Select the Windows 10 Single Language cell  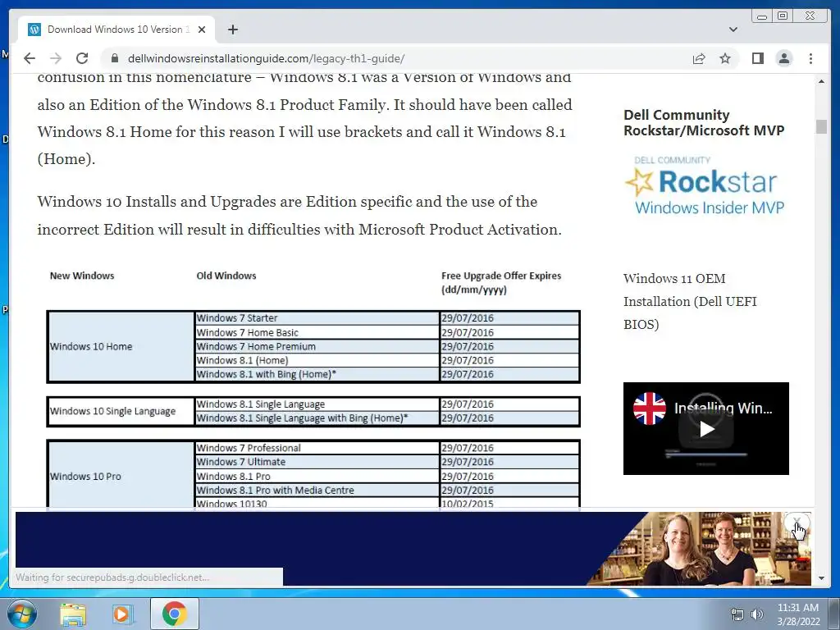121,411
